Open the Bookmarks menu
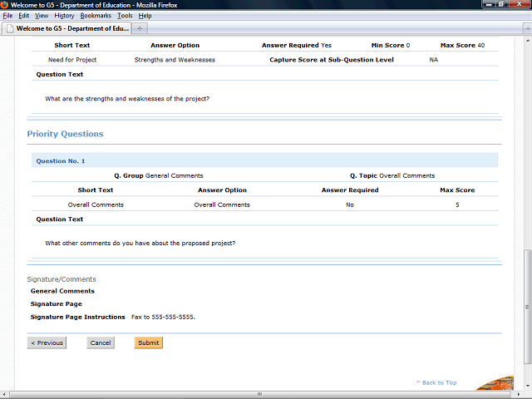The height and width of the screenshot is (399, 532). coord(96,16)
